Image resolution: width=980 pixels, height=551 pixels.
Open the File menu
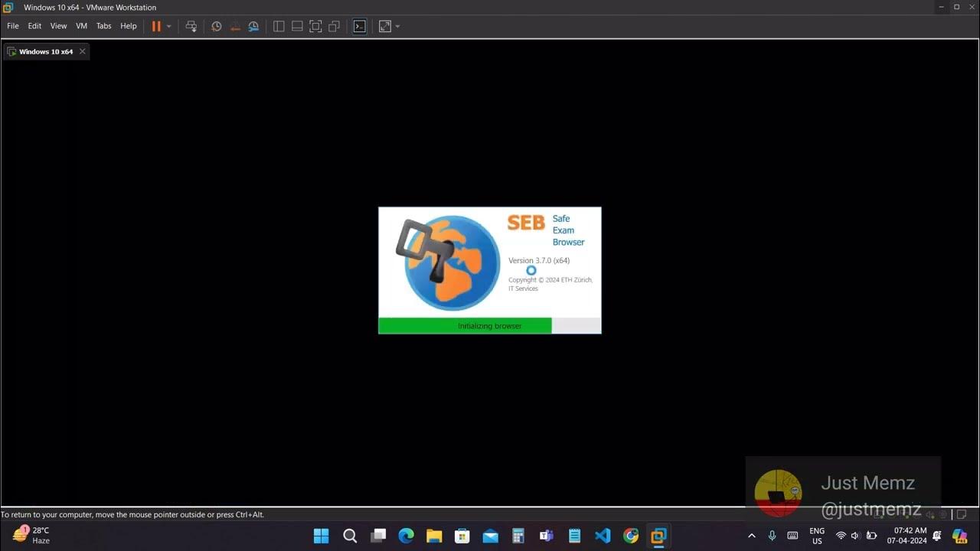click(x=13, y=26)
